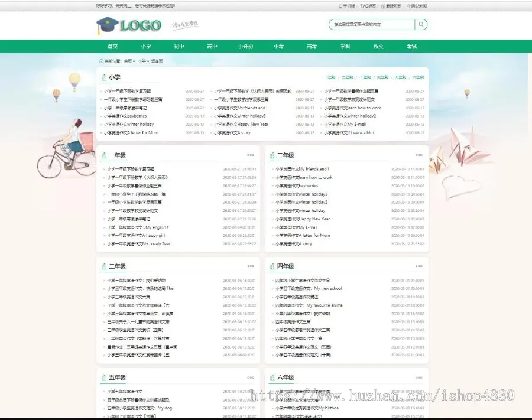Switch to the 初中 navigation tab
The image size is (532, 420).
click(179, 45)
